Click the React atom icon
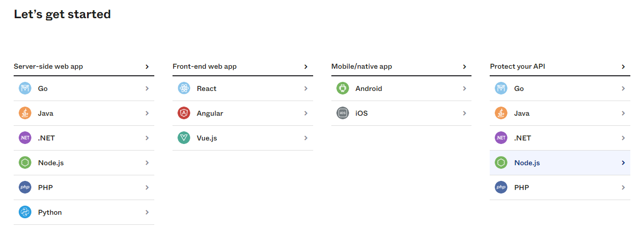The image size is (644, 241). click(x=184, y=88)
